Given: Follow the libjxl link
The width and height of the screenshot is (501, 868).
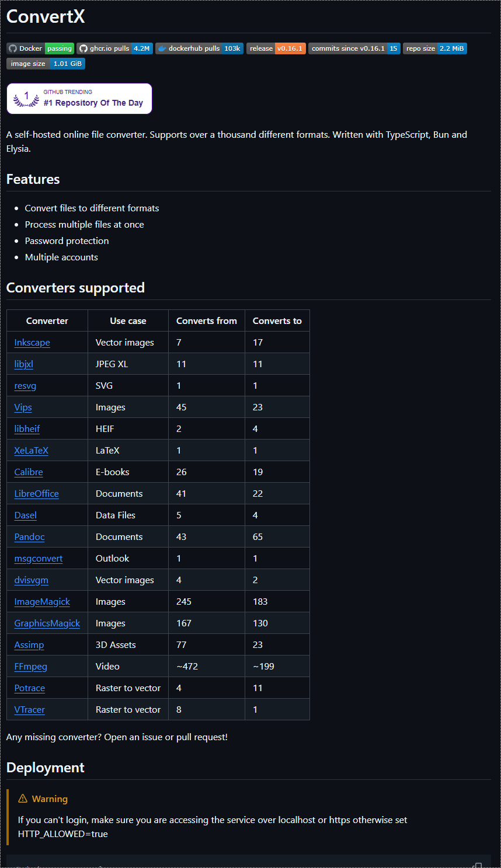Looking at the screenshot, I should tap(24, 364).
